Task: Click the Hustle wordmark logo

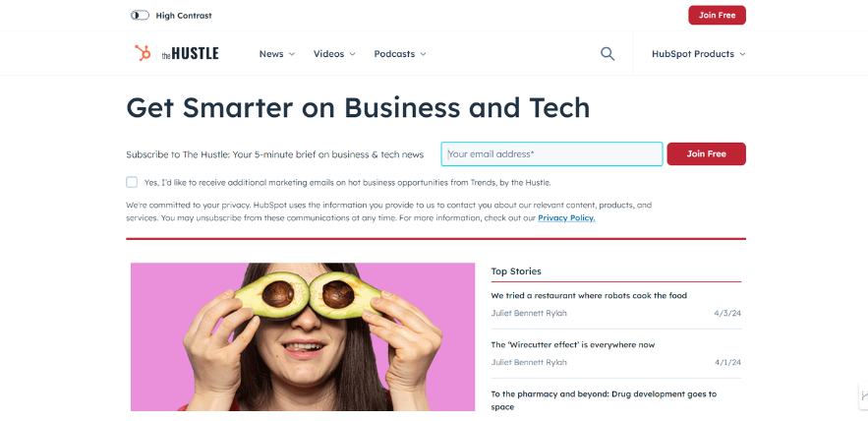Action: 190,54
